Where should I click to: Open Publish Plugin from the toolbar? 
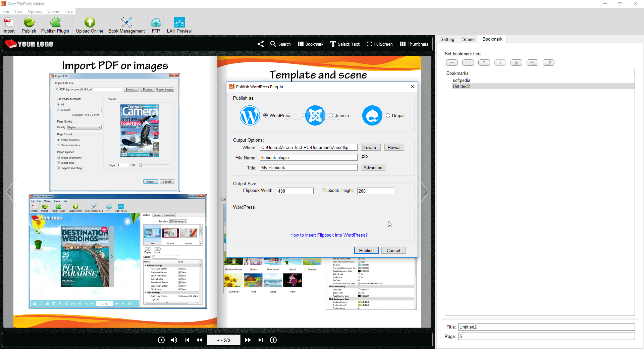(55, 25)
